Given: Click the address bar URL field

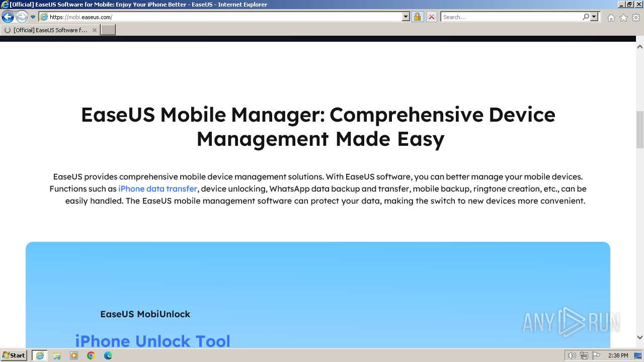Looking at the screenshot, I should pyautogui.click(x=220, y=17).
